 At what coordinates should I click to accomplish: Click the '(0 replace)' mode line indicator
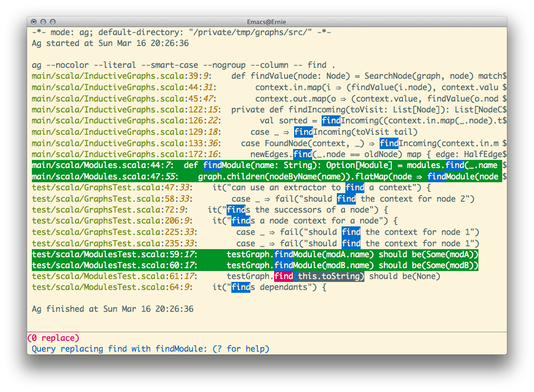point(54,338)
